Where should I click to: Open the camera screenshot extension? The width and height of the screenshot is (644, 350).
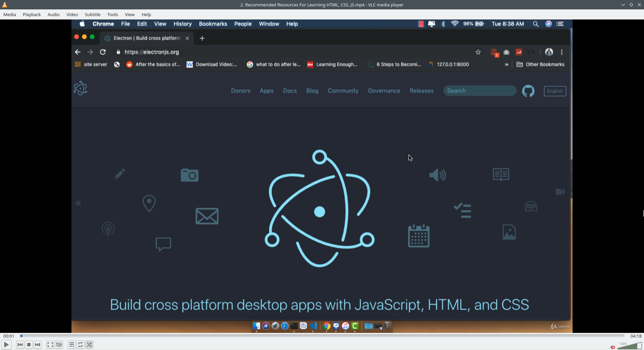click(506, 52)
